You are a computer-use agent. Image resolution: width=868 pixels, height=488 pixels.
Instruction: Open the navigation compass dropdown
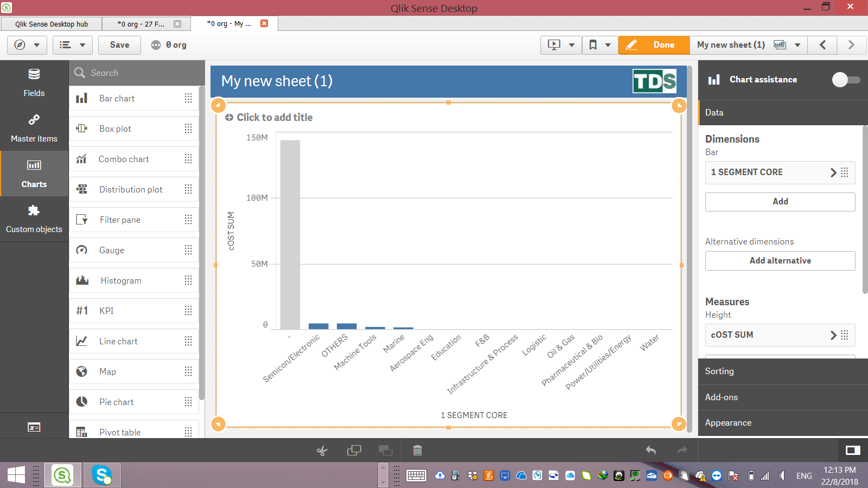(27, 45)
